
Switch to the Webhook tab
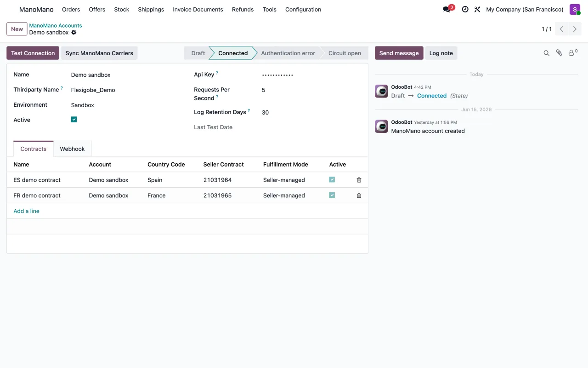pos(72,149)
